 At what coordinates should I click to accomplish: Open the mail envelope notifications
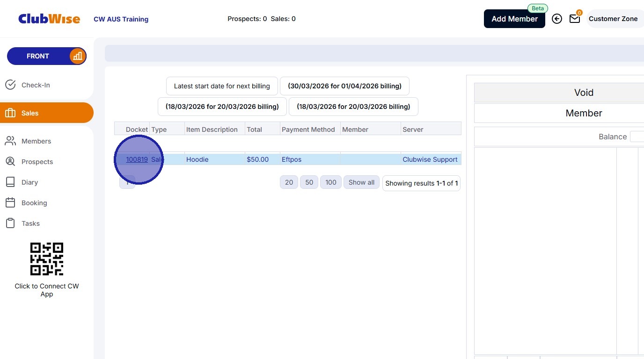click(575, 19)
